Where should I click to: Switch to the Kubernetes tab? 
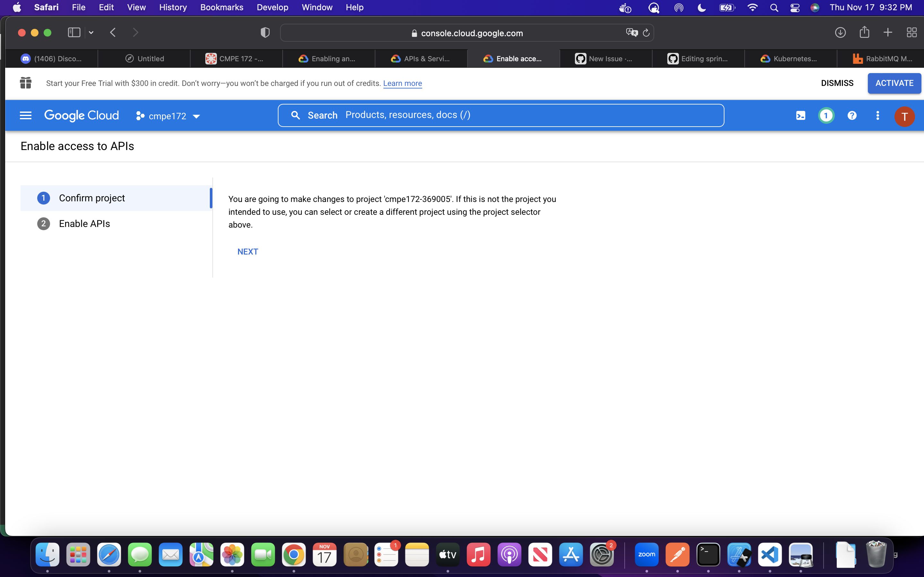point(790,58)
